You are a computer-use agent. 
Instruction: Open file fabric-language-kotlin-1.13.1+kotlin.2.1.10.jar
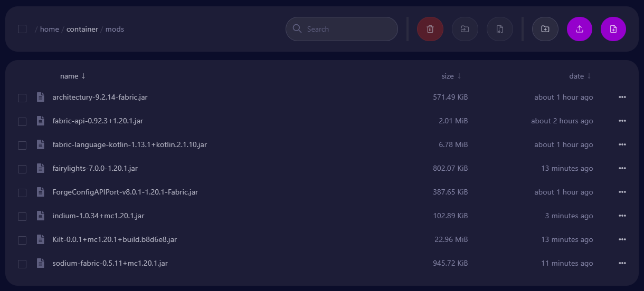(x=129, y=144)
